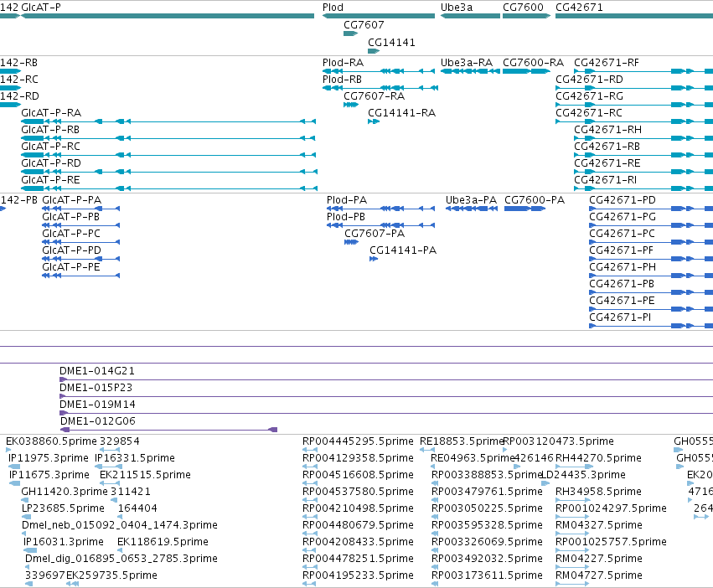713x588 pixels.
Task: Open EST EK259735.5prime
Action: coord(112,575)
